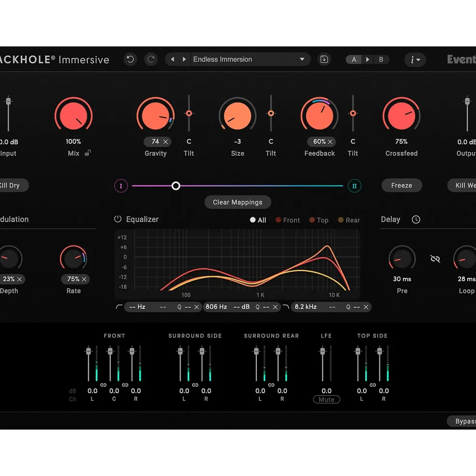Toggle the Top Side link icon

point(372,385)
